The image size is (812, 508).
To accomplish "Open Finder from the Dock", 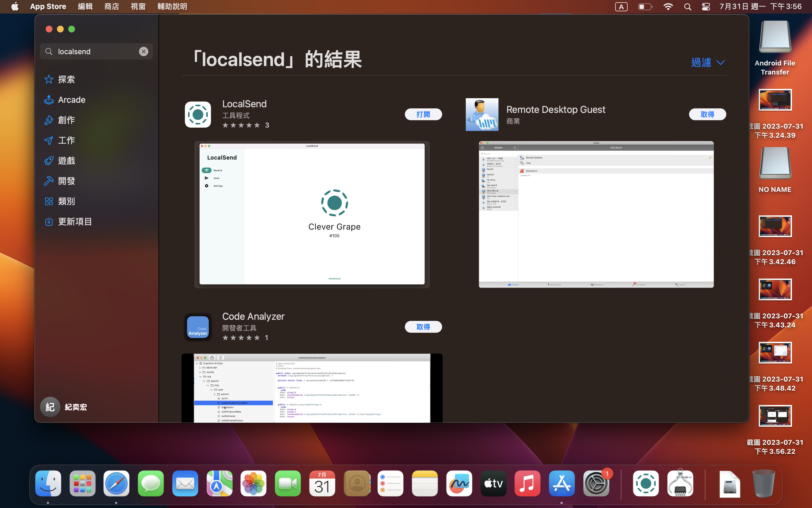I will pos(48,483).
